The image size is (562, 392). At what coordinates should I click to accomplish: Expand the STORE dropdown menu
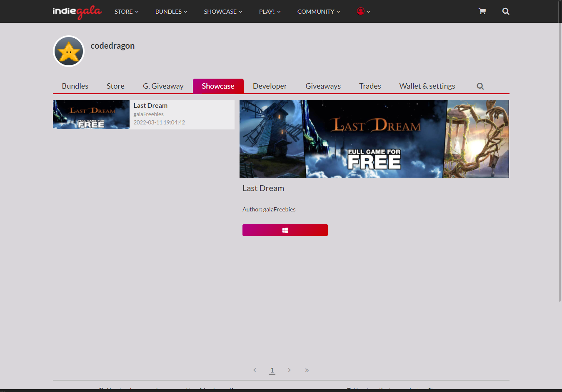[127, 12]
